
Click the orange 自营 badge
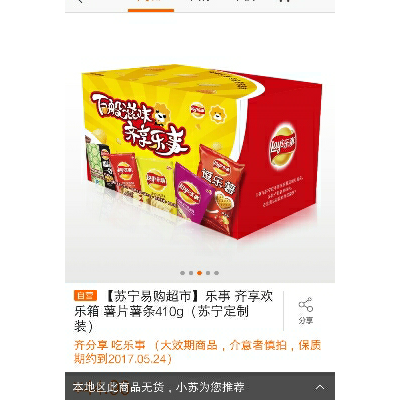85,295
